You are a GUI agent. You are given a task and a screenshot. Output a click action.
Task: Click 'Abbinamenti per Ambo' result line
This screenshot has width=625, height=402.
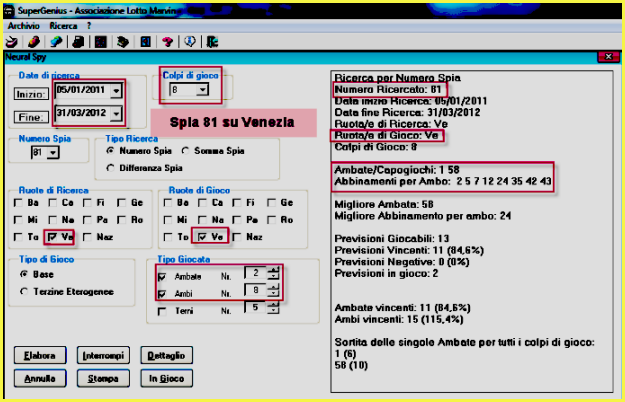pyautogui.click(x=443, y=182)
